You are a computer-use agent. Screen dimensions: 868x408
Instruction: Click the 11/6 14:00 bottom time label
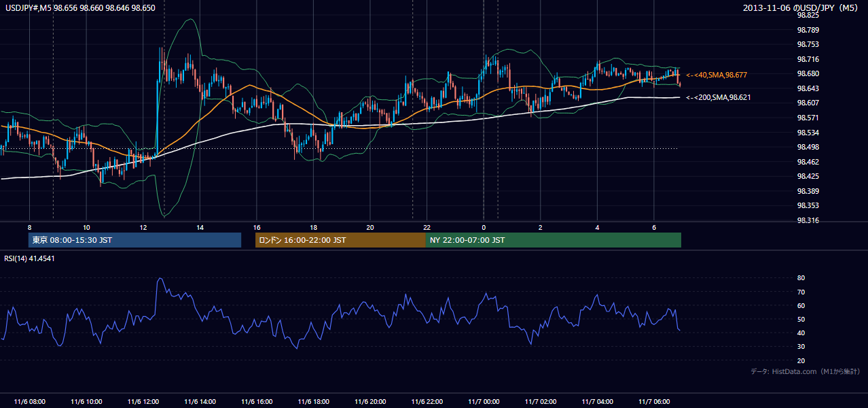pyautogui.click(x=200, y=402)
